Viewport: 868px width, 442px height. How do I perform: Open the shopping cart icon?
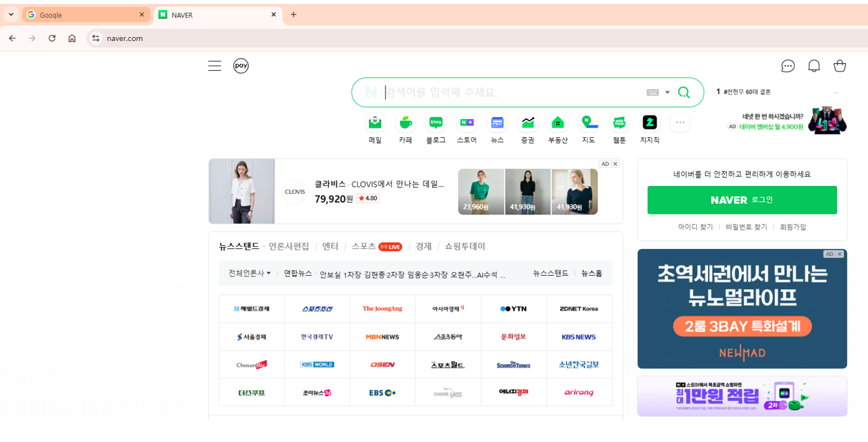point(840,66)
